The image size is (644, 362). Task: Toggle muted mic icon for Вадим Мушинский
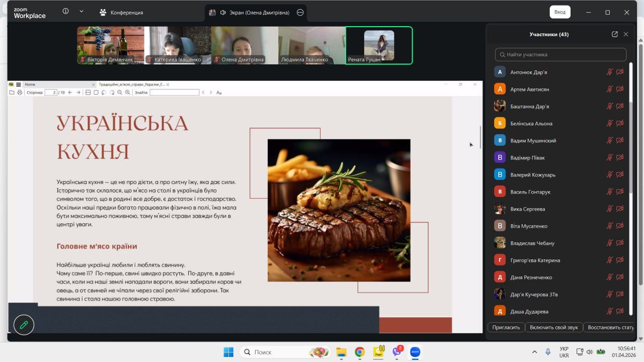point(609,140)
